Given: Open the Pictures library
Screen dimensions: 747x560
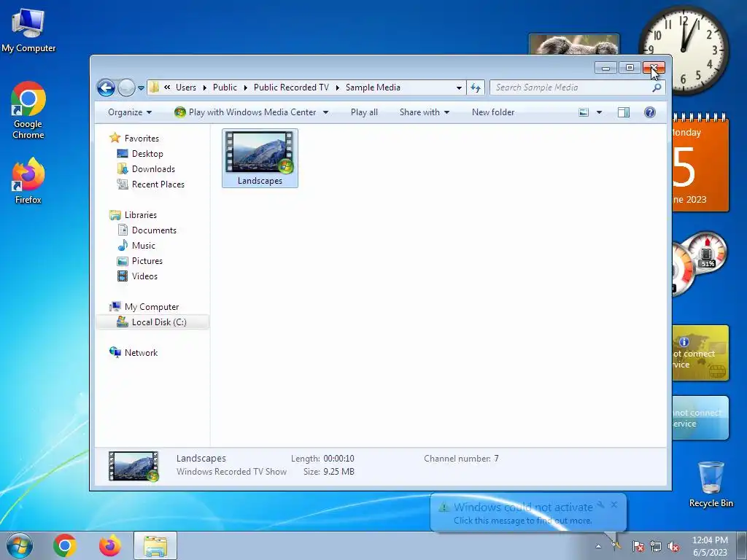Looking at the screenshot, I should click(147, 261).
